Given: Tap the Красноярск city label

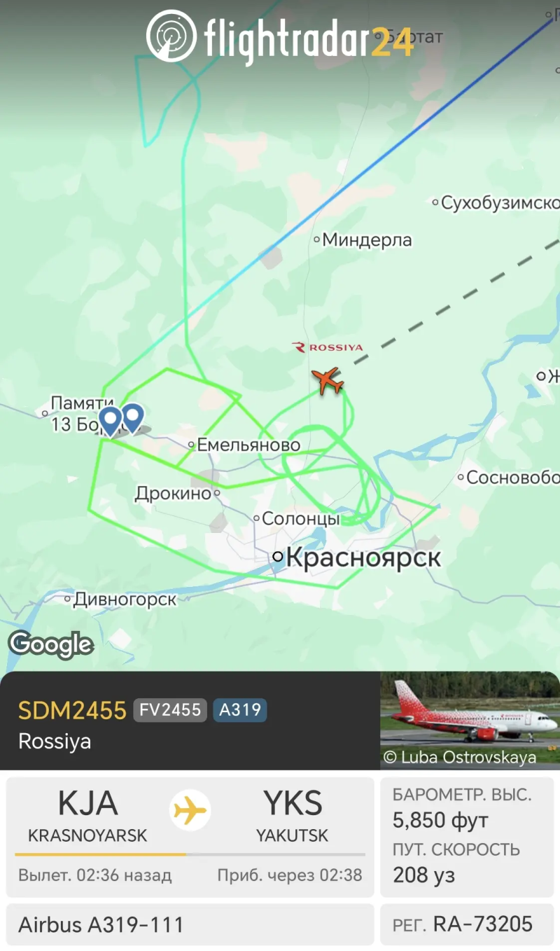Looking at the screenshot, I should tap(363, 558).
